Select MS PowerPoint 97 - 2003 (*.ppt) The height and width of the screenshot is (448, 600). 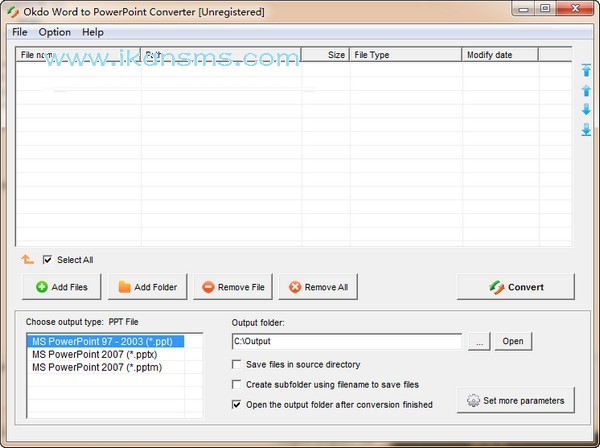coord(105,341)
